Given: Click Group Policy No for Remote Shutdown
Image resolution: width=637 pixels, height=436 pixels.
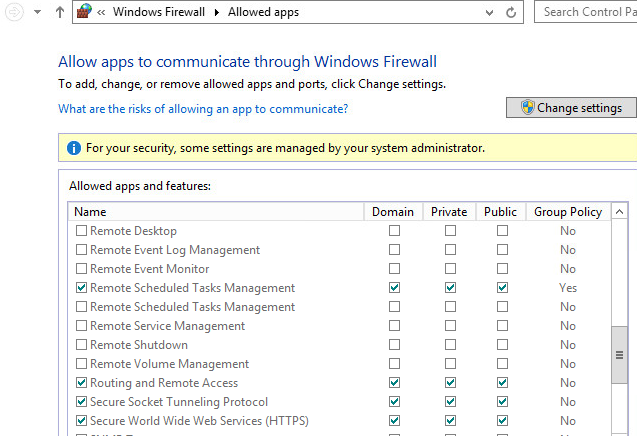Looking at the screenshot, I should [568, 345].
